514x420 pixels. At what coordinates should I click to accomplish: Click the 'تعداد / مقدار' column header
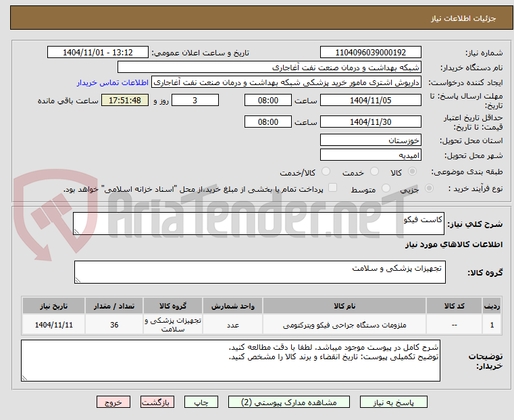pos(114,306)
